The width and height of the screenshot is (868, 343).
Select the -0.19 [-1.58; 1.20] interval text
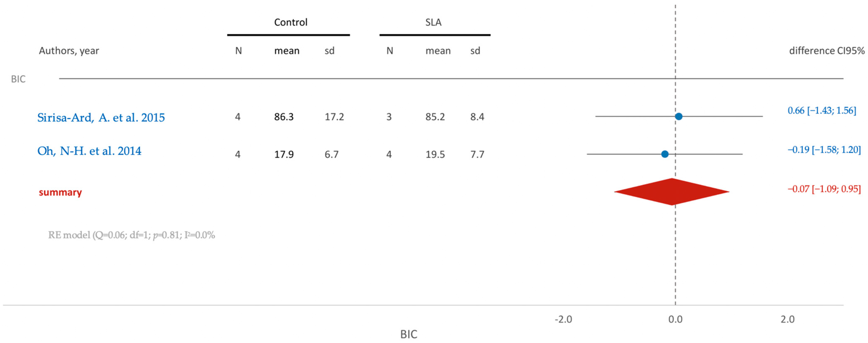coord(824,150)
